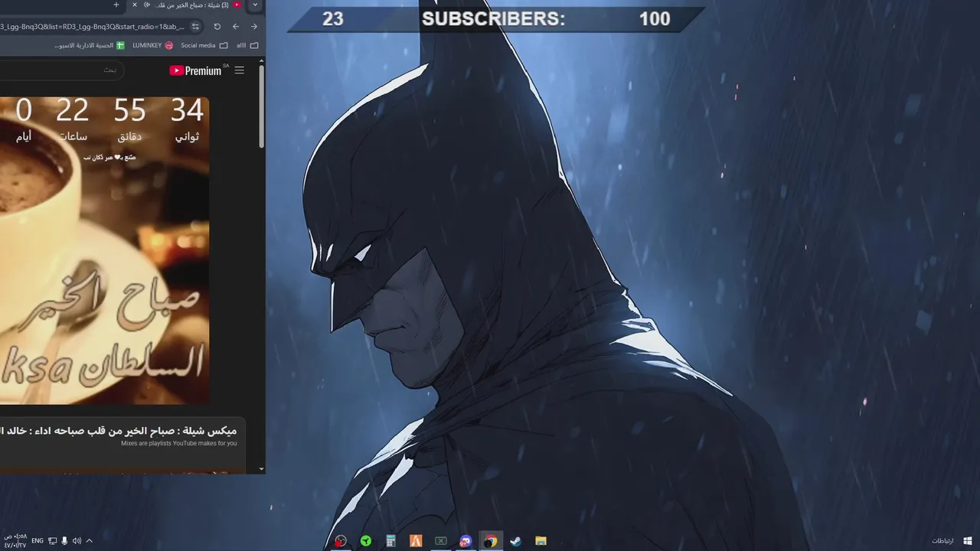Open the orange FL-style taskbar app
The width and height of the screenshot is (980, 551).
point(416,541)
